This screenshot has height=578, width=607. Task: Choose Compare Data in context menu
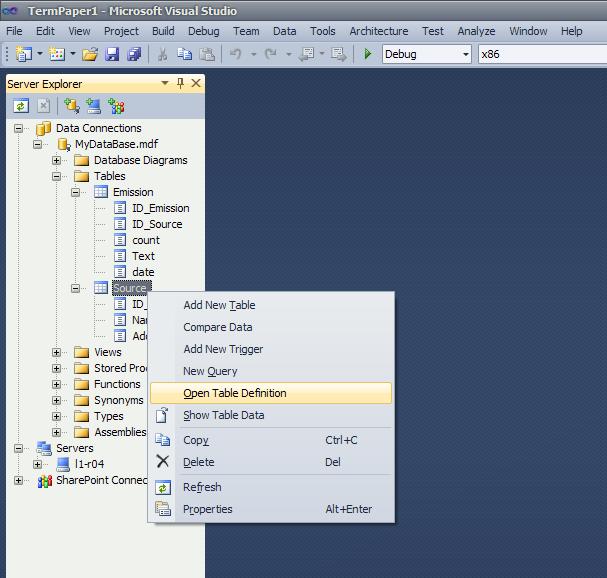click(271, 327)
